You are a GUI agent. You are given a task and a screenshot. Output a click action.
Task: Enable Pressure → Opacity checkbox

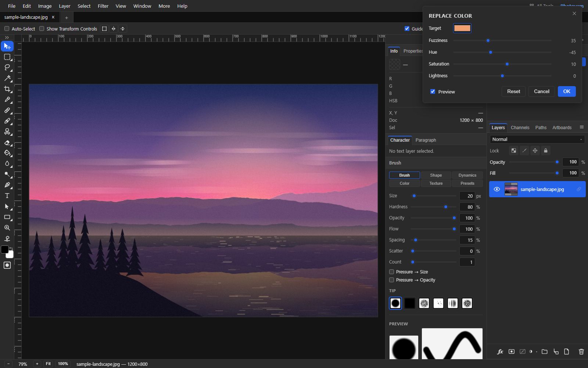click(391, 280)
